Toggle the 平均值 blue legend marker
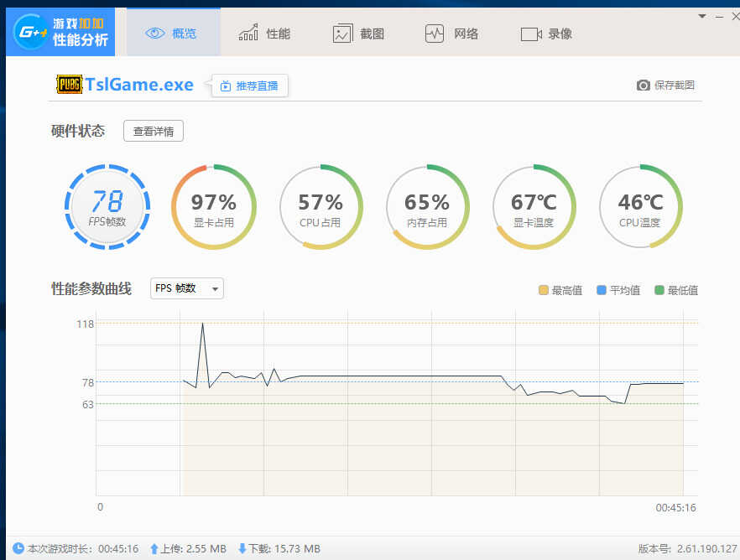 click(x=602, y=290)
